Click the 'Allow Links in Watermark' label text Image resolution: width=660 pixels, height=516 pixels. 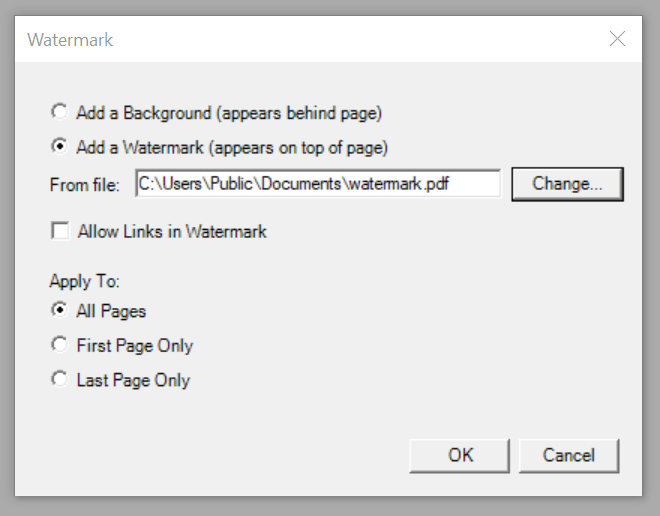point(172,231)
